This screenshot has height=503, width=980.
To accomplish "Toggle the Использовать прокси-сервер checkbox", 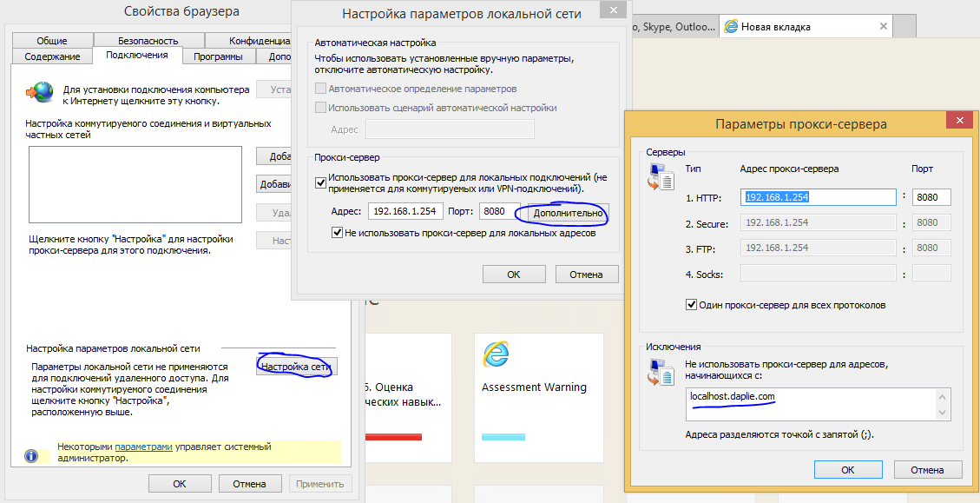I will tap(321, 183).
